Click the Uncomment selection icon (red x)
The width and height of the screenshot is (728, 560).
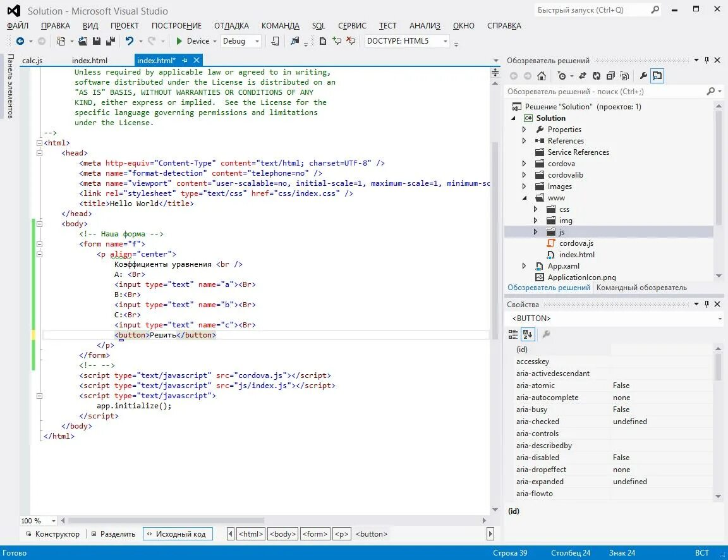351,41
